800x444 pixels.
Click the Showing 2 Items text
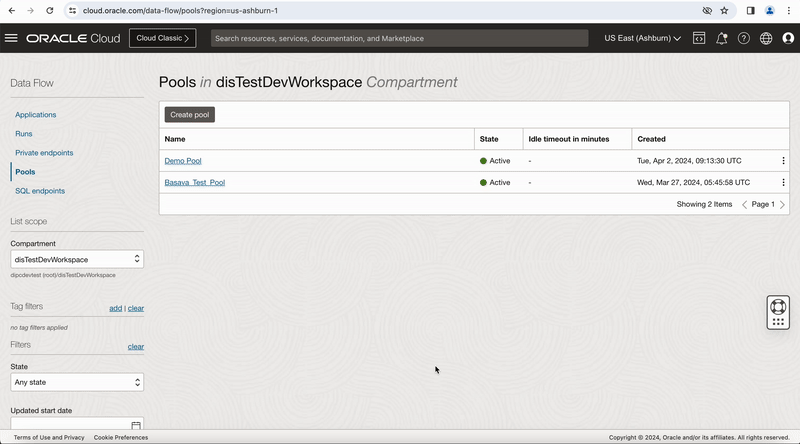704,204
